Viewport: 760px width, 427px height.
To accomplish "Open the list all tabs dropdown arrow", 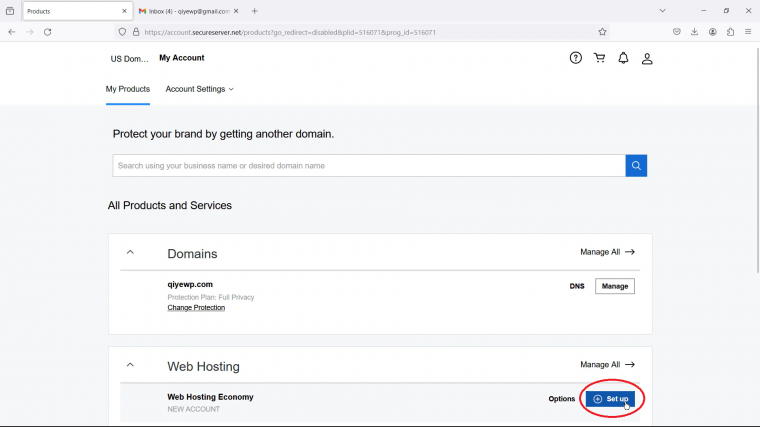I will [x=662, y=11].
